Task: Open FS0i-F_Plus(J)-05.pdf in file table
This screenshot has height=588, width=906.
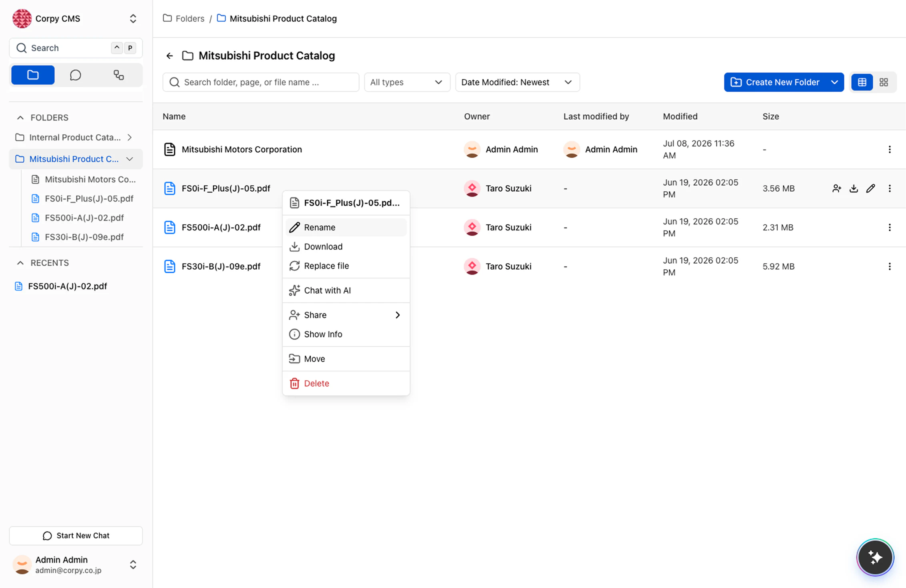Action: click(x=226, y=188)
